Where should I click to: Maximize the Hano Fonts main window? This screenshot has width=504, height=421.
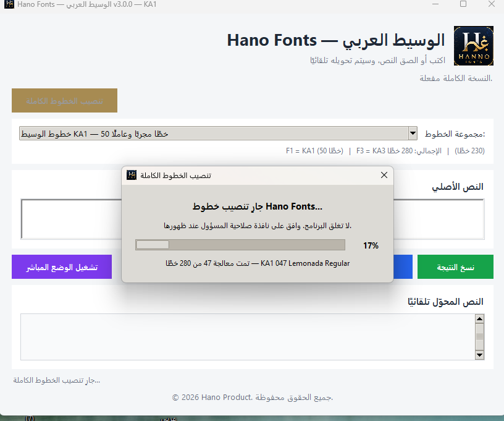click(463, 4)
